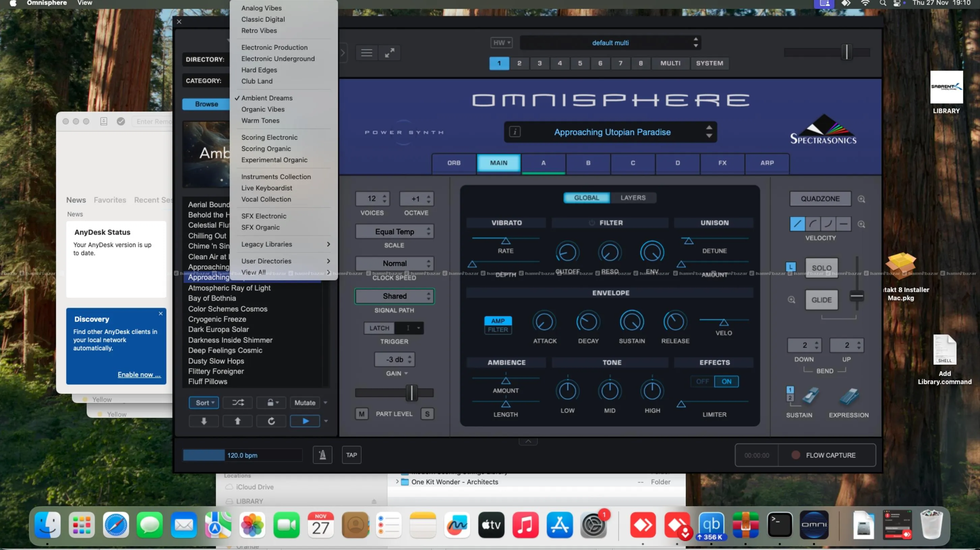Viewport: 980px width, 550px height.
Task: Open the FX tab
Action: pos(722,163)
